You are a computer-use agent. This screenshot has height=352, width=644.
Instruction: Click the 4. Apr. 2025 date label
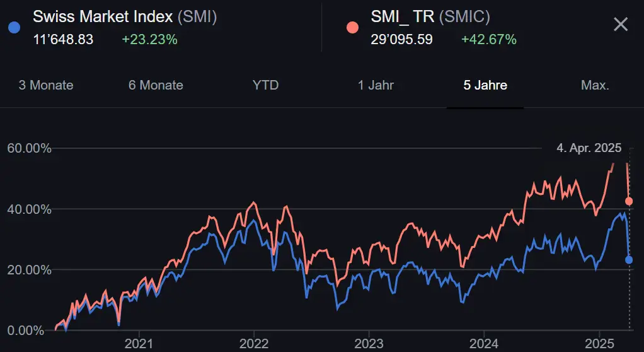[x=589, y=148]
